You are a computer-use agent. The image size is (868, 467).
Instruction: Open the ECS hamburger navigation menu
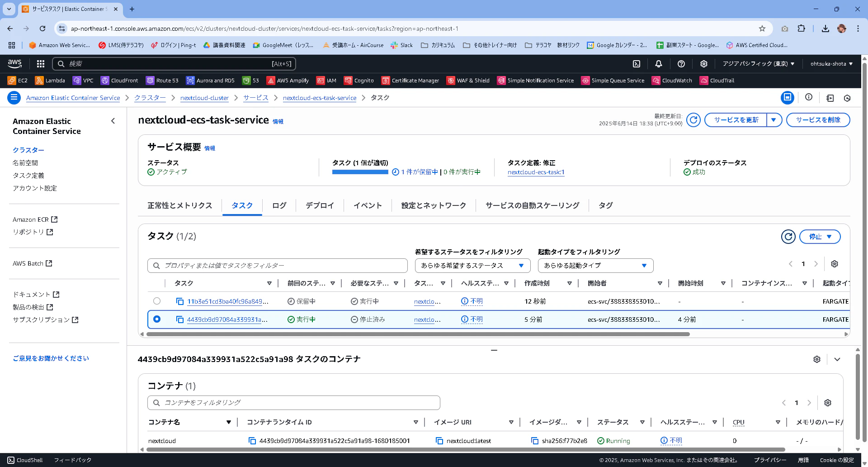14,97
